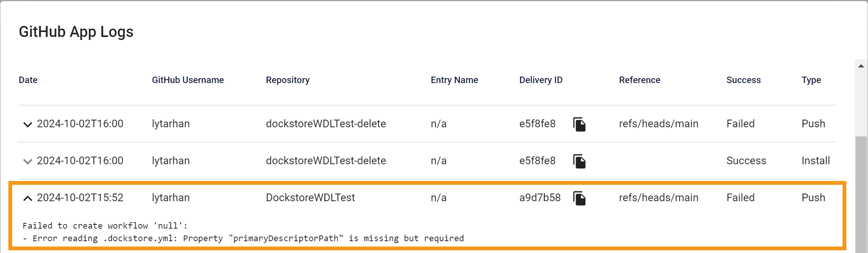This screenshot has width=868, height=253.
Task: Copy delivery ID a9d7b58
Action: (x=579, y=198)
